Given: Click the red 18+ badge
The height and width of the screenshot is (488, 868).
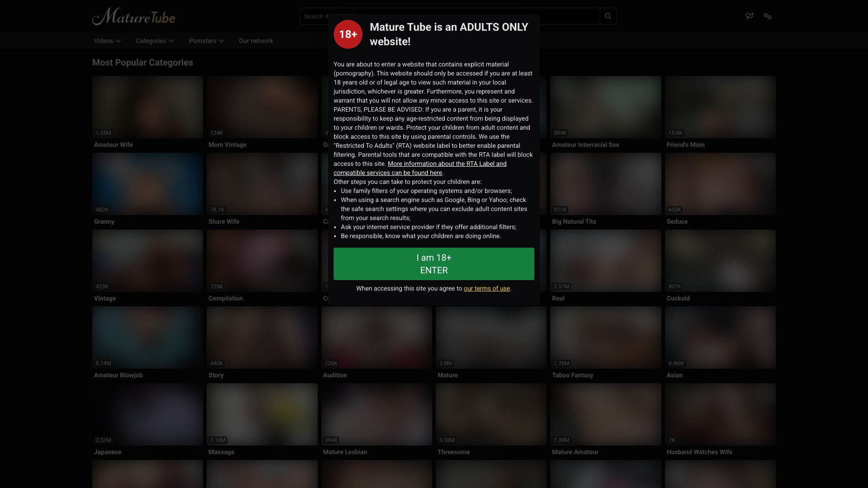Looking at the screenshot, I should [348, 34].
